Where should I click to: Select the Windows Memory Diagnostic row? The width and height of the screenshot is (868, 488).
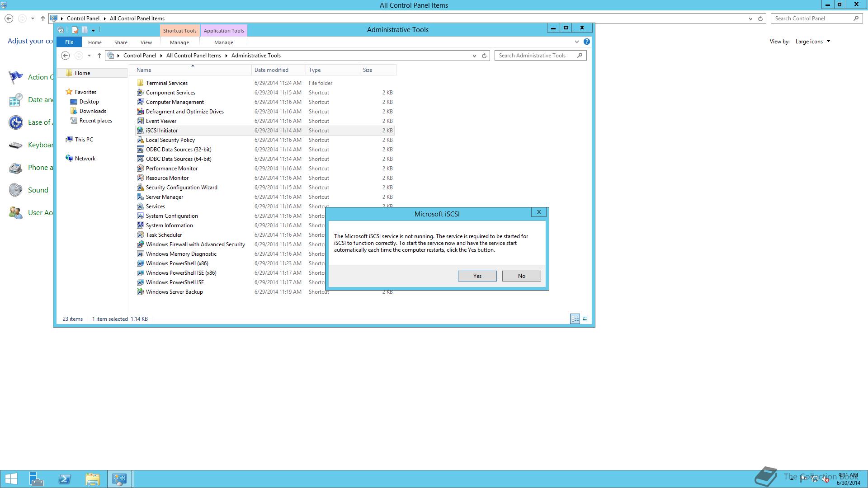click(x=265, y=253)
